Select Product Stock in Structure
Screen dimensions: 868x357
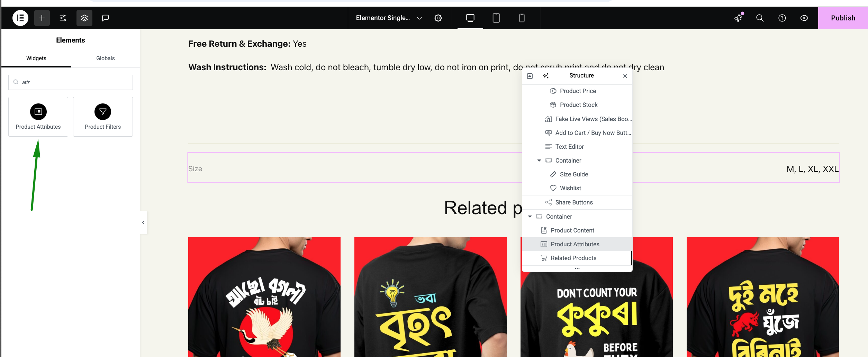point(577,105)
